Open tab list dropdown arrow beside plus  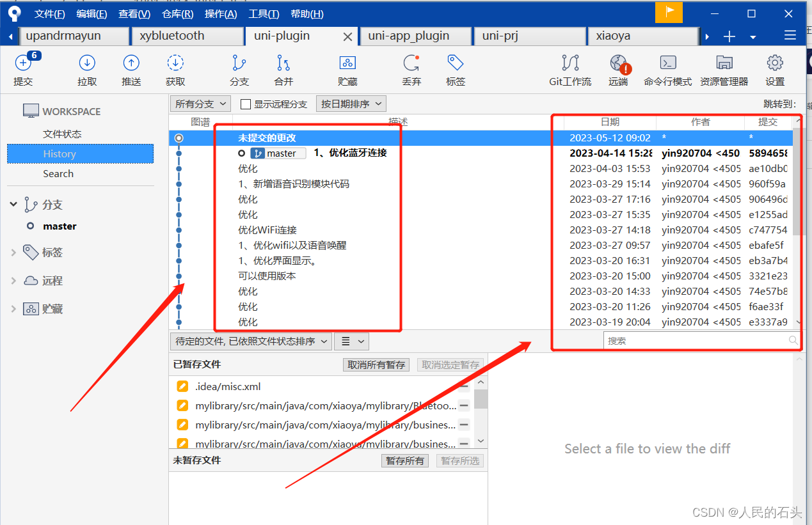tap(753, 37)
